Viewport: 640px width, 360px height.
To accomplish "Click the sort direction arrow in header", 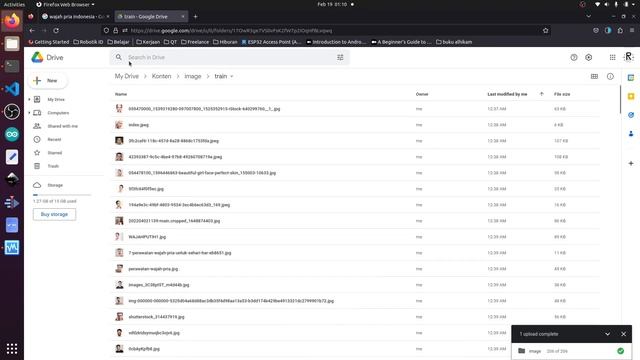I will click(x=542, y=94).
